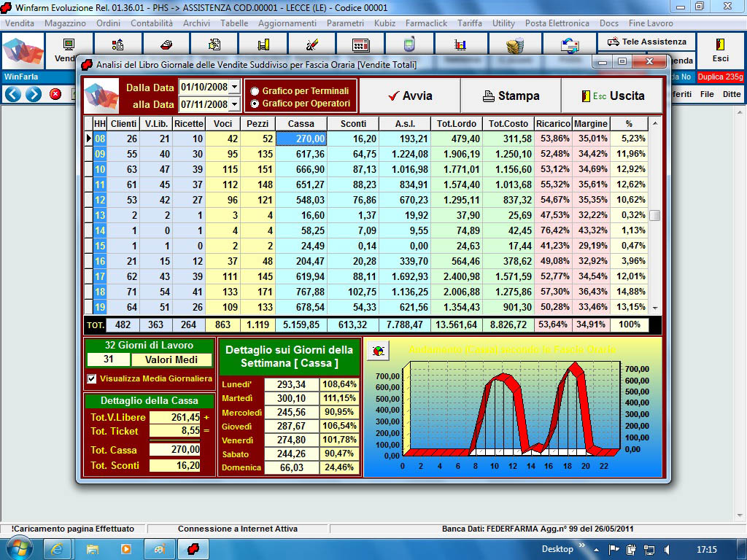Click the blue back arrow navigation icon
This screenshot has width=747, height=560.
tap(12, 94)
